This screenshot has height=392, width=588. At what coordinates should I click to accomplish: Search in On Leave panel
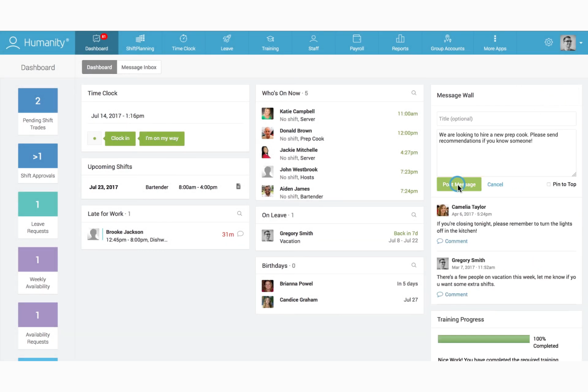point(414,215)
